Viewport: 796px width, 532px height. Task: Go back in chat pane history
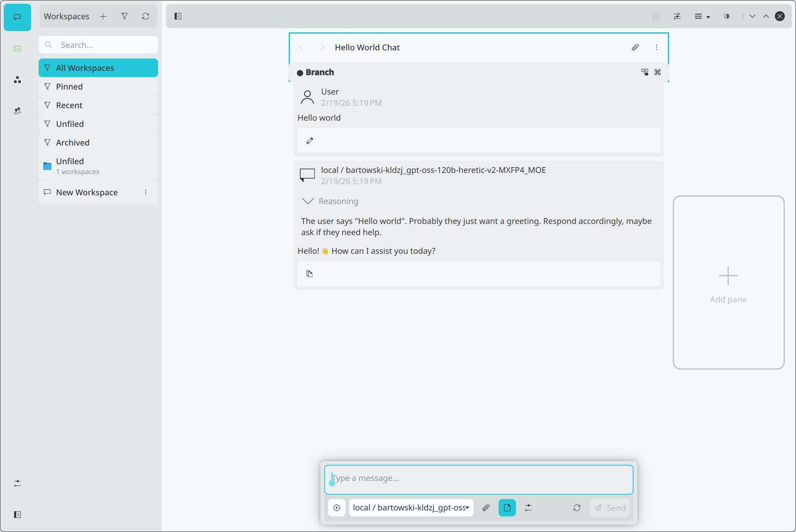pos(302,48)
